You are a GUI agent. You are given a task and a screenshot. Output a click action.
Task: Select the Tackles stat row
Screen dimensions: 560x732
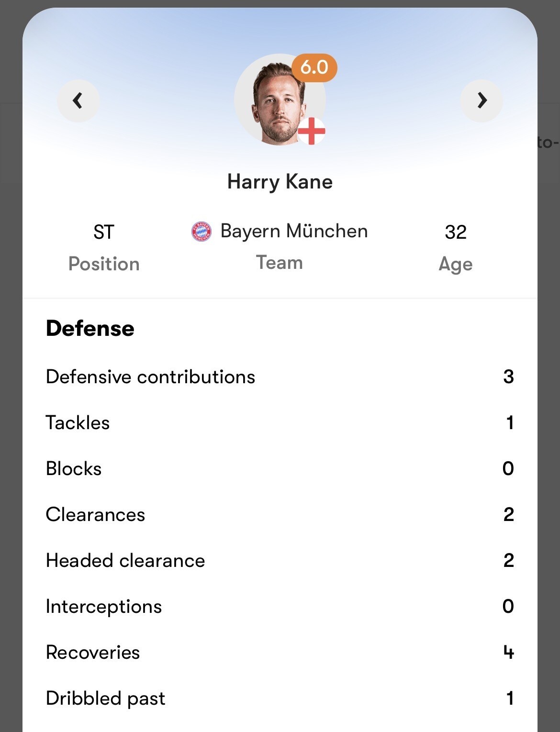(280, 423)
